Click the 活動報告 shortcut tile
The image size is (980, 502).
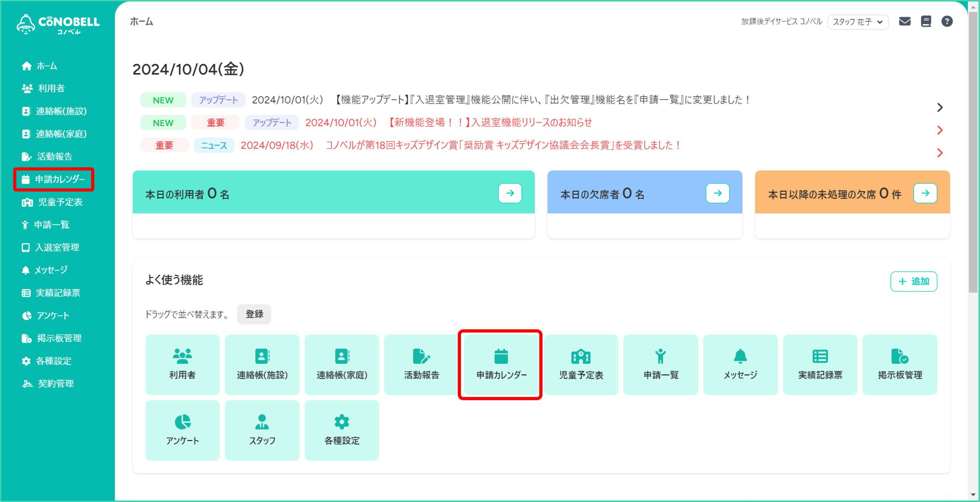(x=421, y=365)
